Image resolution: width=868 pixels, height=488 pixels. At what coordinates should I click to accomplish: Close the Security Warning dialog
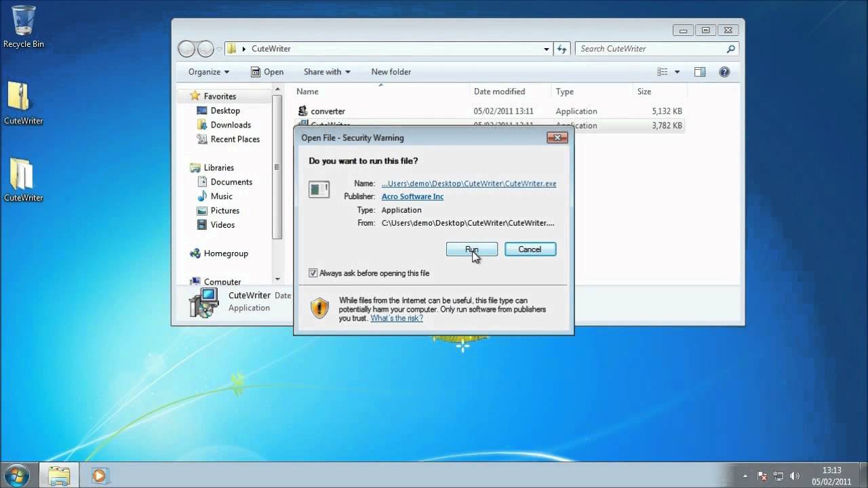(x=557, y=138)
